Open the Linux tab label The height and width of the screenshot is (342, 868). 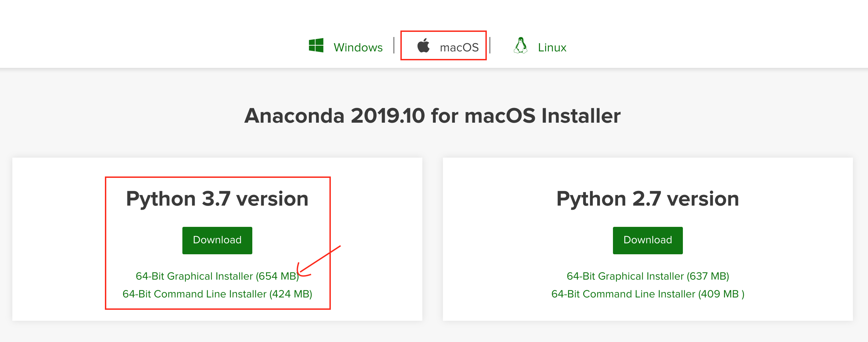coord(552,47)
